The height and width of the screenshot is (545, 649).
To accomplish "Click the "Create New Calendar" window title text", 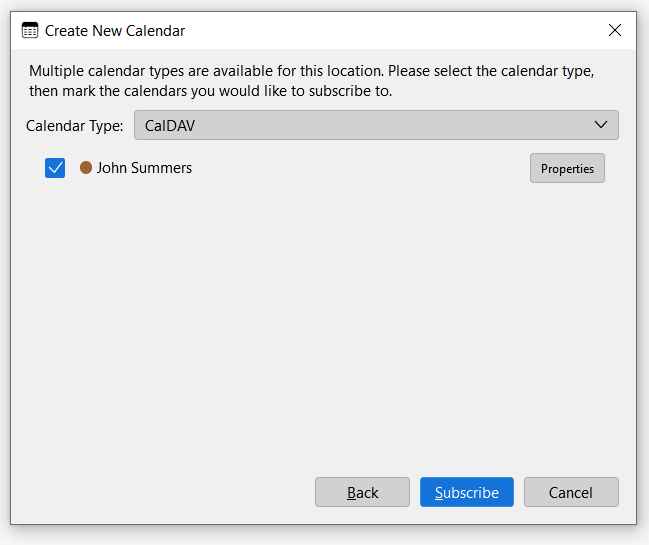I will click(115, 31).
